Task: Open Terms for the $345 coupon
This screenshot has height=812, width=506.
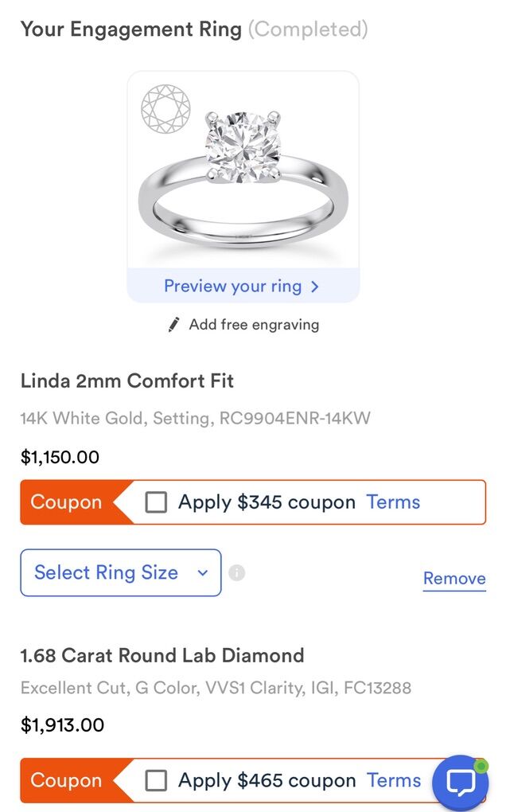Action: point(393,502)
